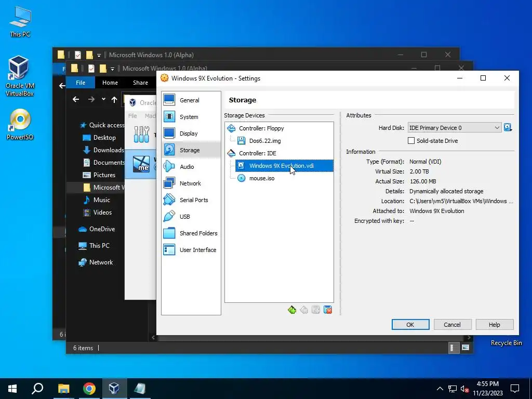Viewport: 532px width, 399px height.
Task: Open the General settings category
Action: tap(191, 100)
